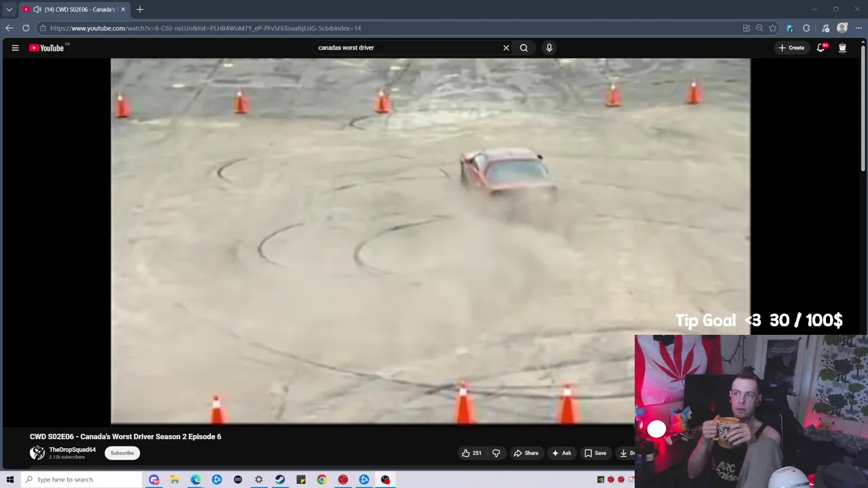The image size is (868, 488).
Task: Clear the search box with X icon
Action: tap(506, 47)
